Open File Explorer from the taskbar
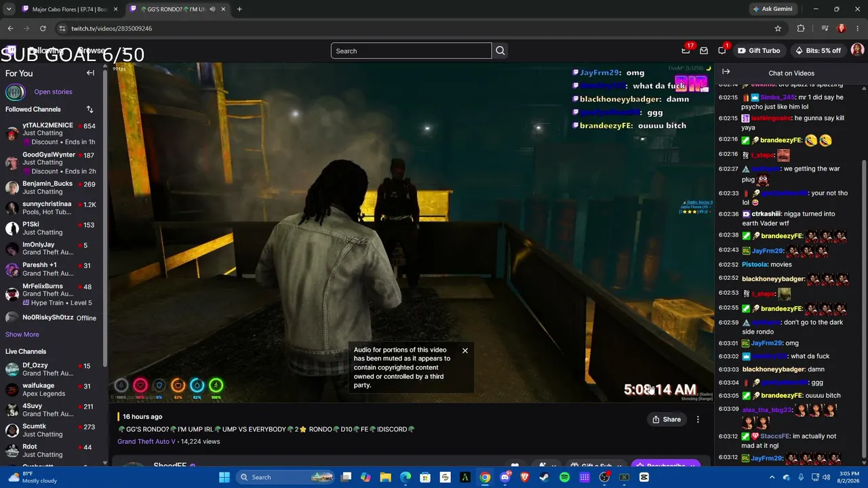Image resolution: width=868 pixels, height=488 pixels. coord(385,477)
